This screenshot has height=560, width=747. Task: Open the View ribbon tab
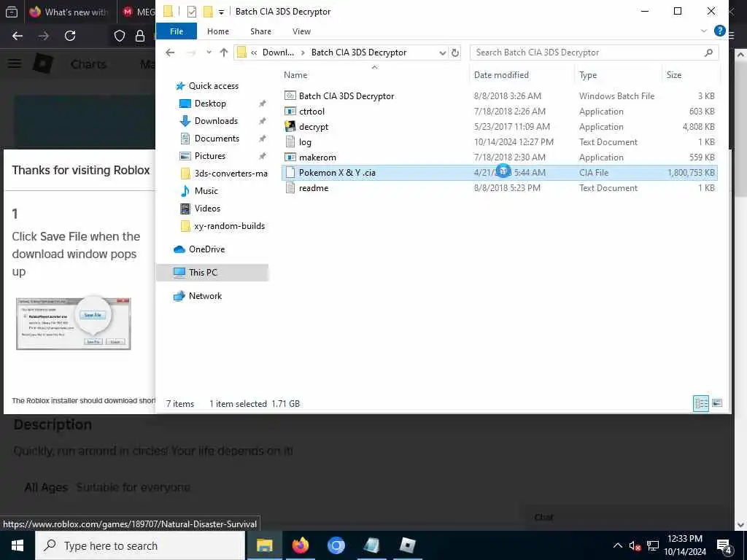point(301,31)
